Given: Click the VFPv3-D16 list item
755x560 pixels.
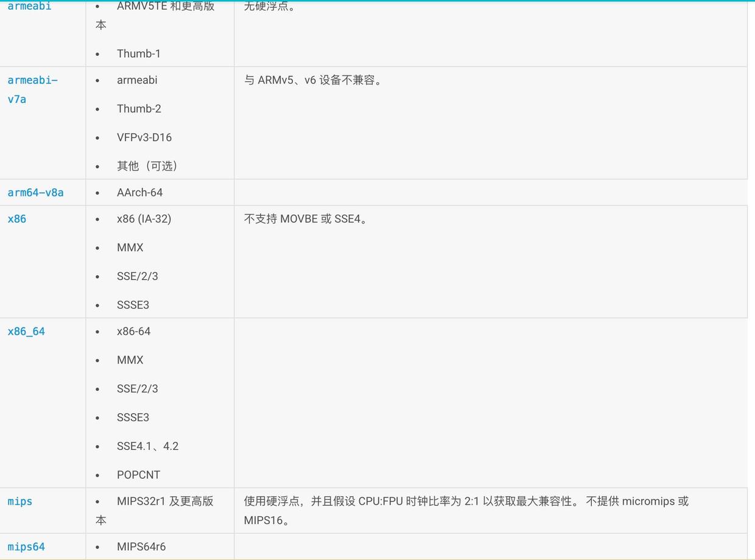Looking at the screenshot, I should pyautogui.click(x=144, y=138).
